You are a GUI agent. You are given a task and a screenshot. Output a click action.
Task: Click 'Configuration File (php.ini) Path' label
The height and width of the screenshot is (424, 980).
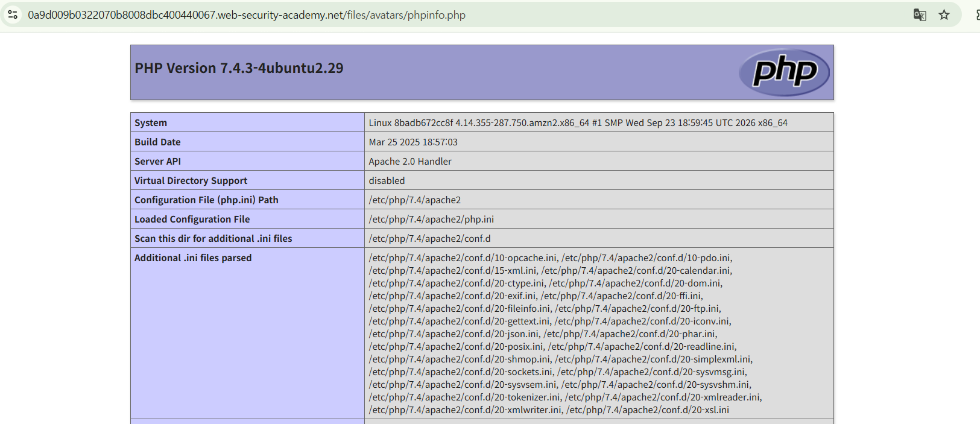pos(206,200)
